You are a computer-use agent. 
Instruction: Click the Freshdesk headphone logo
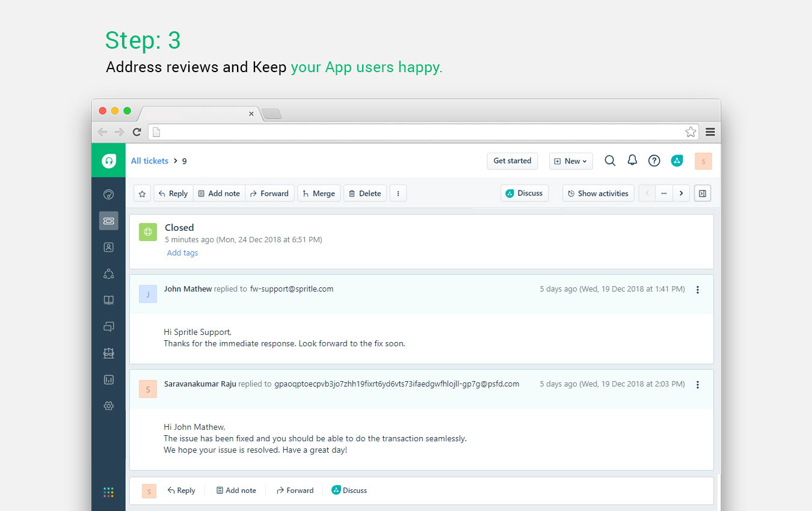(x=109, y=161)
